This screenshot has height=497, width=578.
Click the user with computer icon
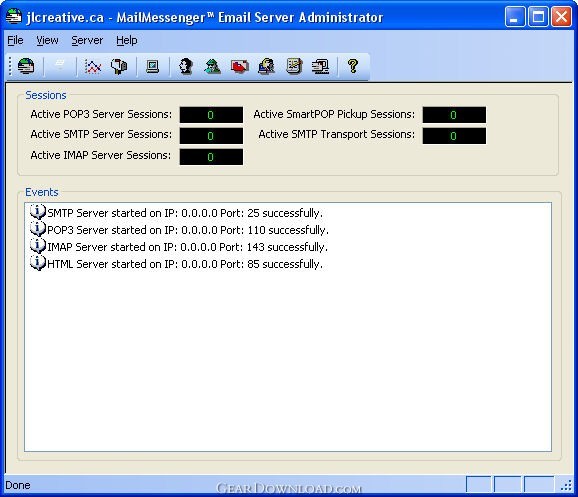tap(266, 67)
